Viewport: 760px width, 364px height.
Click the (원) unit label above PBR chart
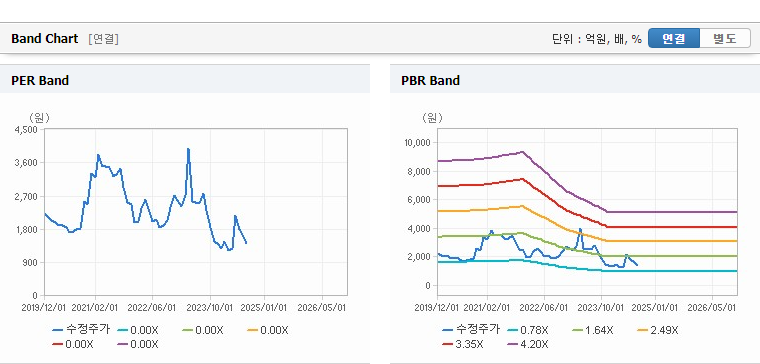432,117
